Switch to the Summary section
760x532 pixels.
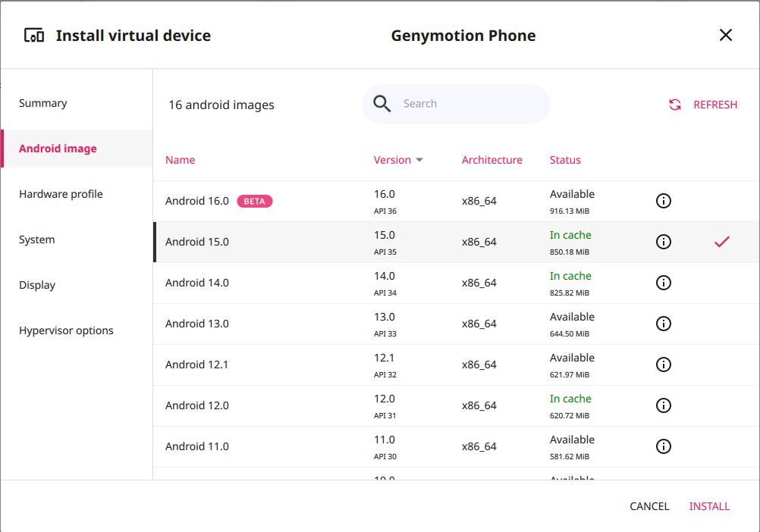click(x=43, y=102)
